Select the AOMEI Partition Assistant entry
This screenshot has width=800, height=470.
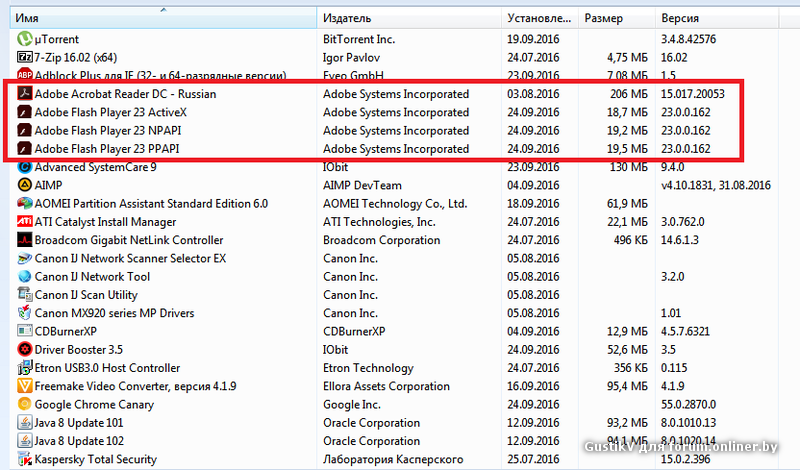click(x=151, y=204)
